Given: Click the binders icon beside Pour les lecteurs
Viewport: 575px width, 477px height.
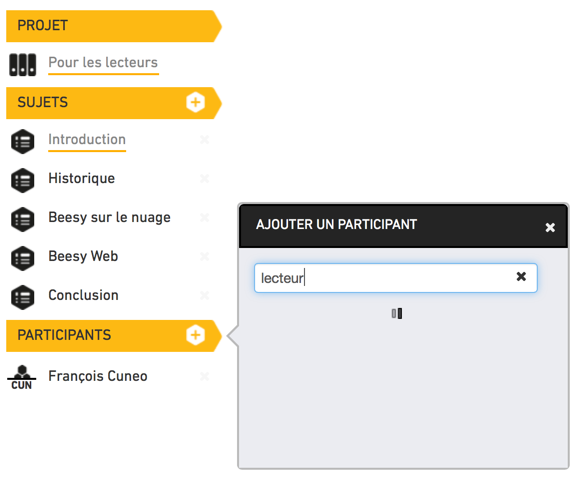Looking at the screenshot, I should point(23,65).
